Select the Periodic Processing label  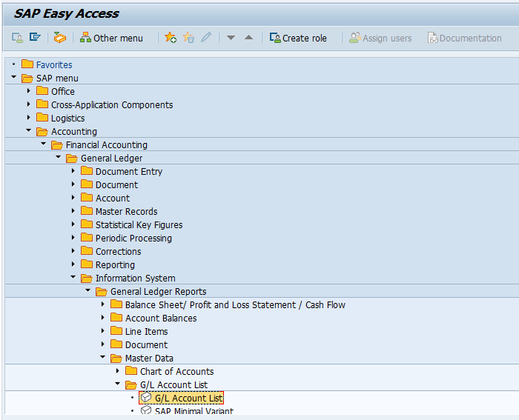click(133, 238)
